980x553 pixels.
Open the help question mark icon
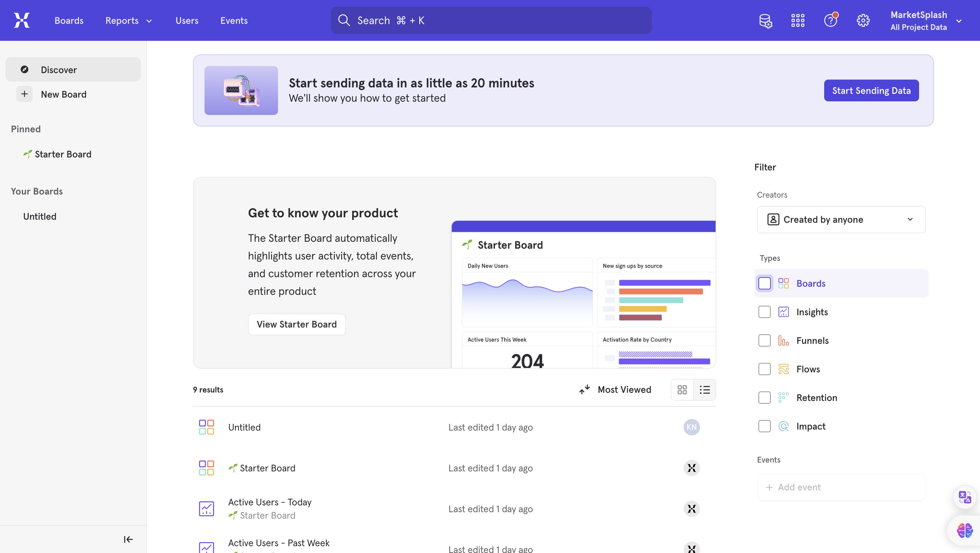coord(830,20)
